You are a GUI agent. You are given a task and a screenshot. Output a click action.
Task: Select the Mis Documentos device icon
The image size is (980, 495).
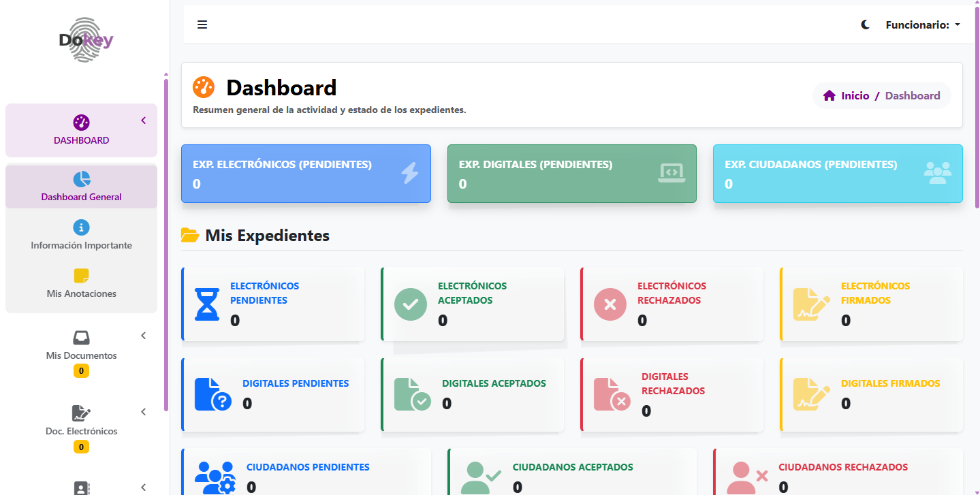pos(81,336)
